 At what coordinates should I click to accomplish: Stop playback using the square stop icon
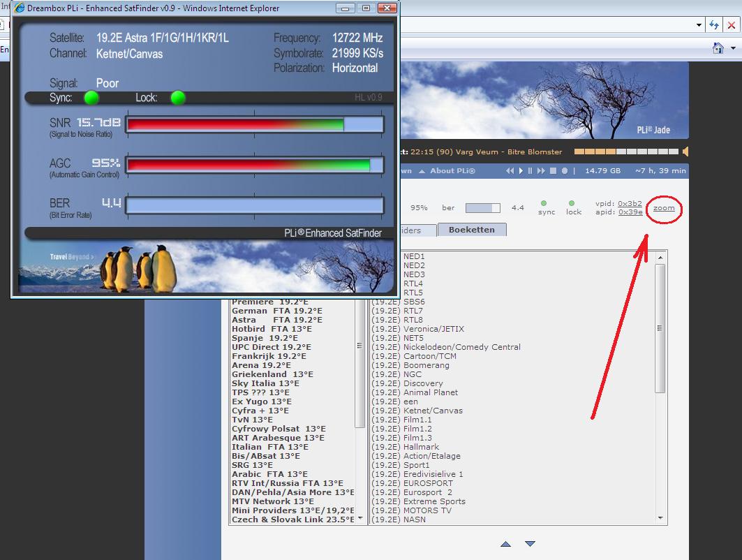[x=553, y=171]
